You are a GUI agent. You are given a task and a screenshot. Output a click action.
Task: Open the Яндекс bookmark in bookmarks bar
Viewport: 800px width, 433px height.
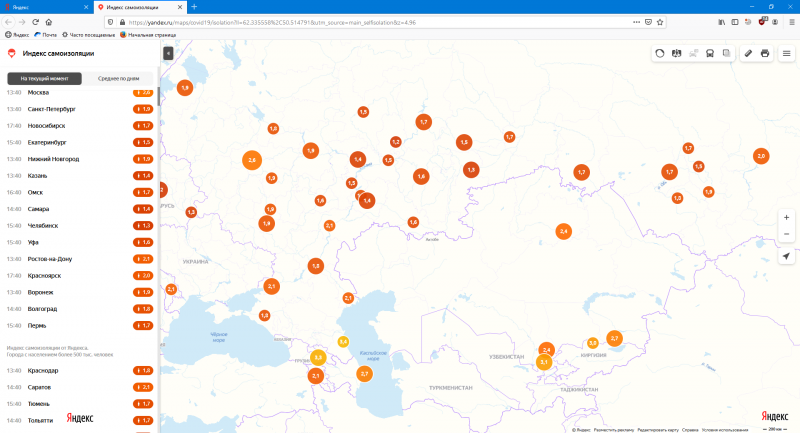point(17,35)
